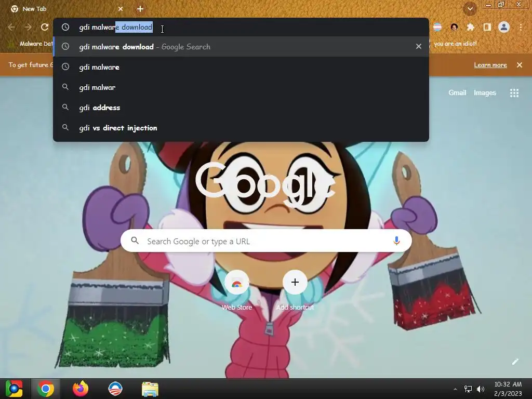
Task: Choose the 'gdi address' search suggestion
Action: (241, 108)
